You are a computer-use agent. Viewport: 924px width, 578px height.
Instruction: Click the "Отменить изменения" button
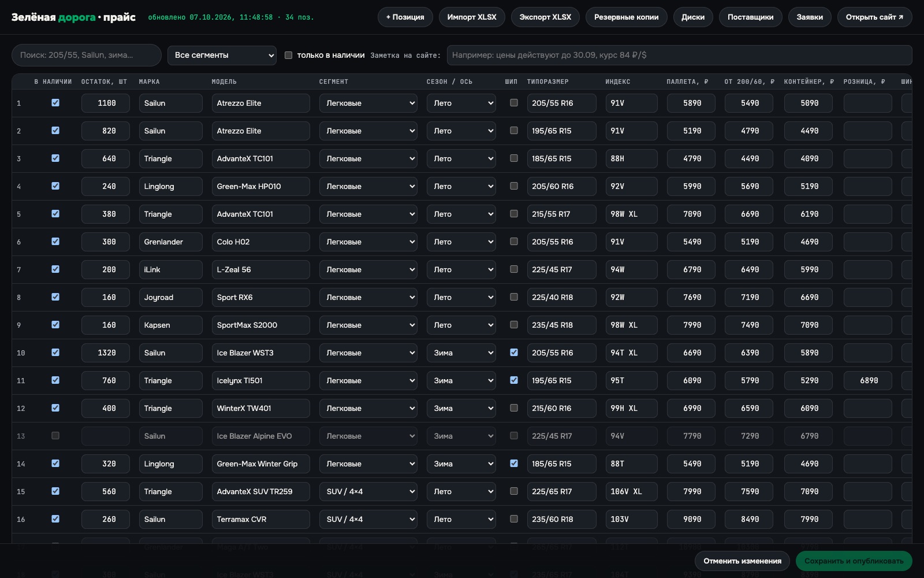click(742, 561)
